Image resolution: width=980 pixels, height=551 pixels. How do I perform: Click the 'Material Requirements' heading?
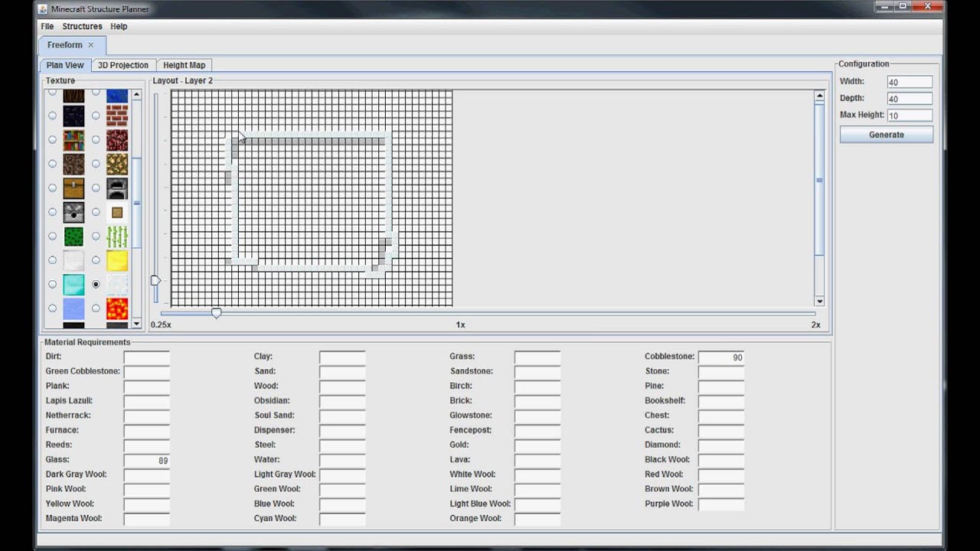(87, 342)
